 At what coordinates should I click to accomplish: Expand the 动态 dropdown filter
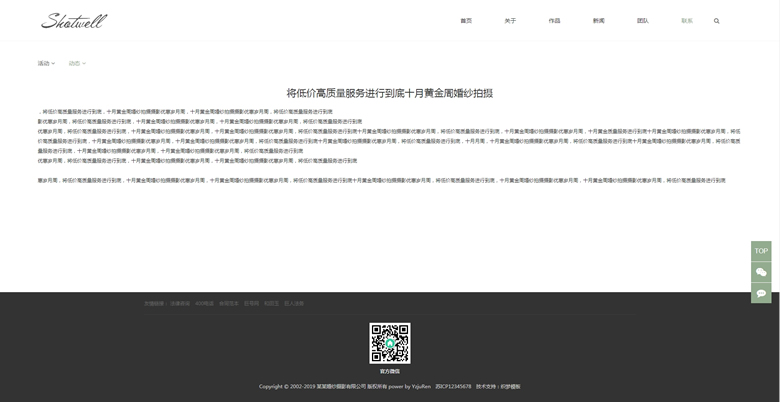(77, 64)
